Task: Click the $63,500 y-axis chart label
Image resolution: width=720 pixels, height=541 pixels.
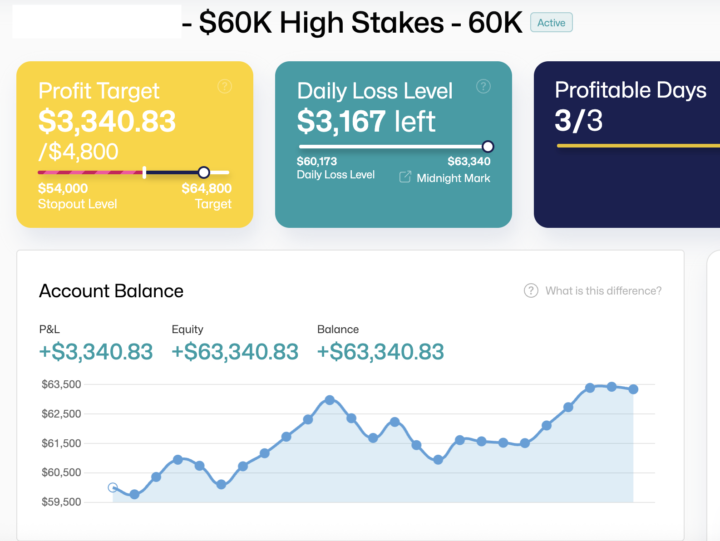Action: [x=59, y=384]
